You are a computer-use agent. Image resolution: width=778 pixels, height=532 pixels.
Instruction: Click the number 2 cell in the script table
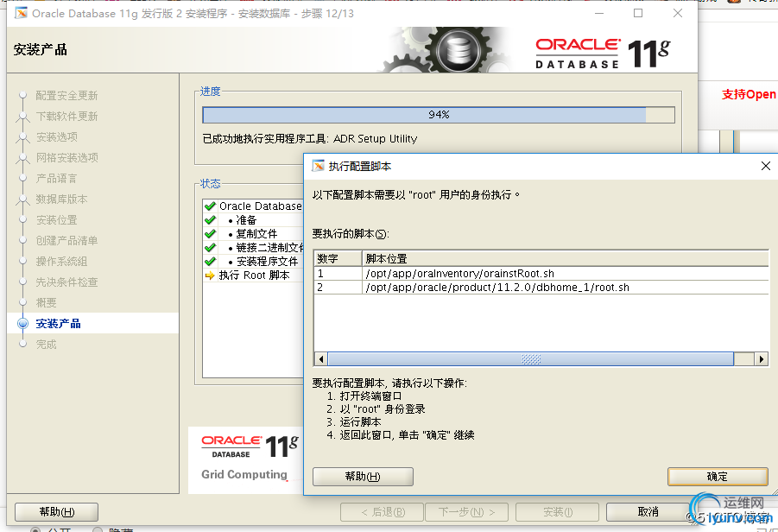[338, 288]
